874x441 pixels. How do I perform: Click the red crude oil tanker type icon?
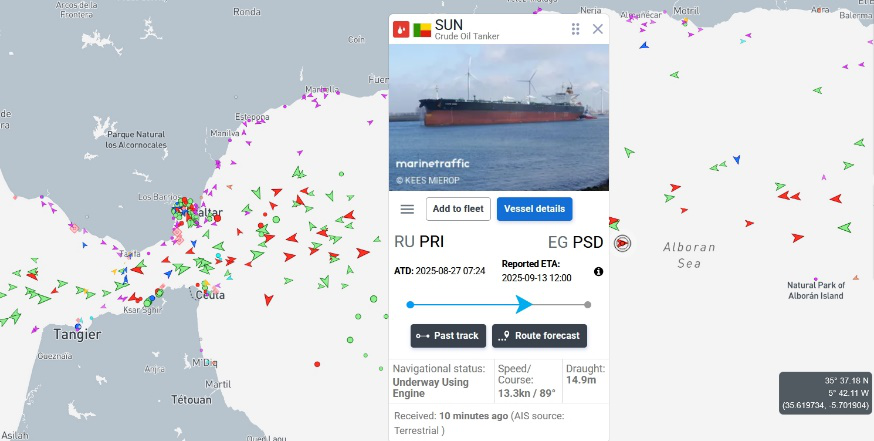coord(401,29)
